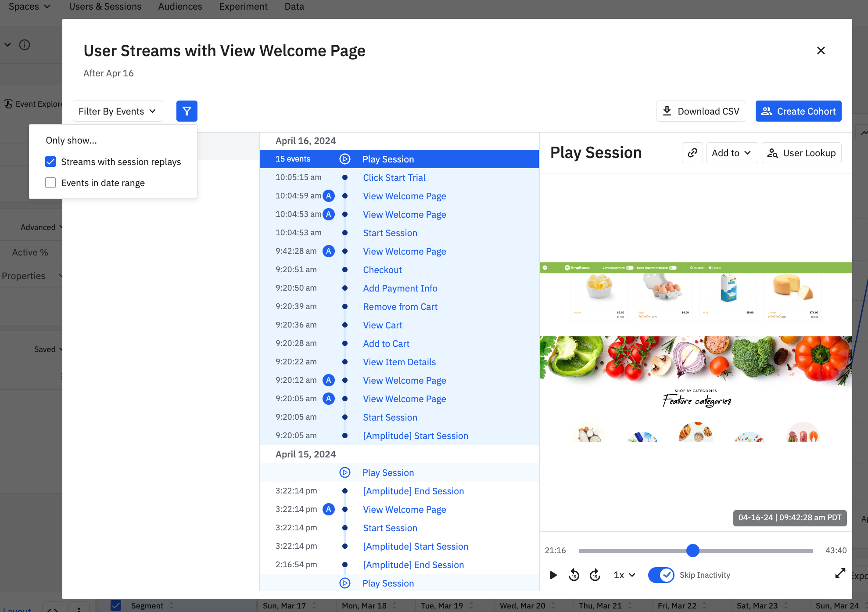Sort by Sun, Mar 17 column
The height and width of the screenshot is (612, 868).
[290, 605]
